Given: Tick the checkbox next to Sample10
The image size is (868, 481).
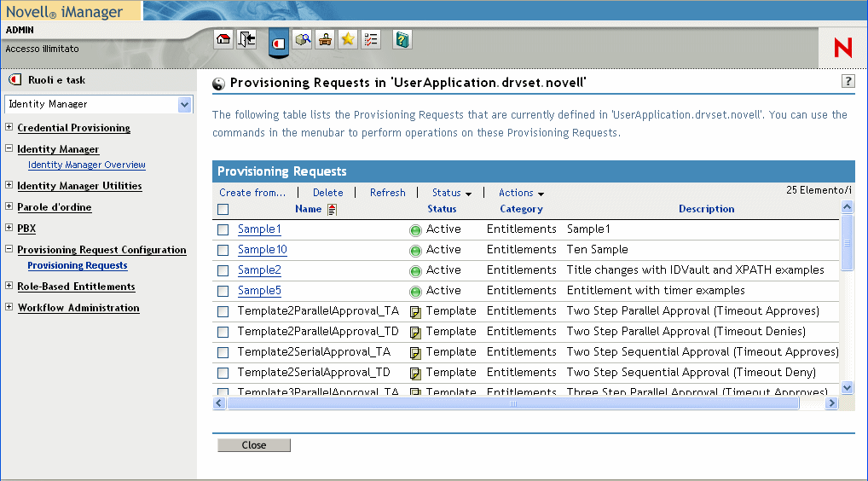Looking at the screenshot, I should [223, 250].
